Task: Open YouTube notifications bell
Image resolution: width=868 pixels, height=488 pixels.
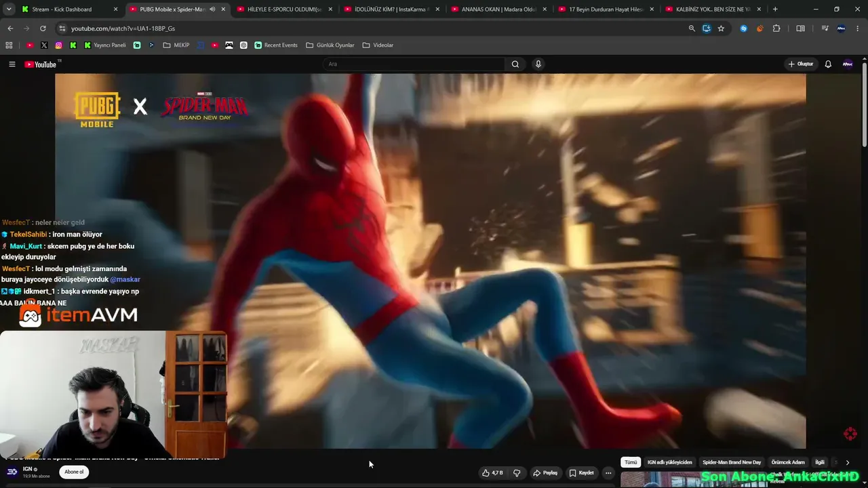Action: pos(828,64)
